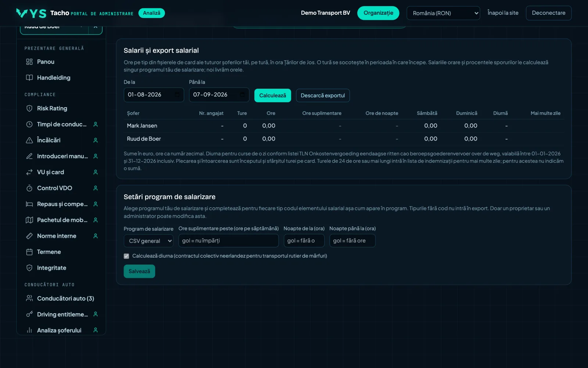Click the Noapte de la (ora) field
The width and height of the screenshot is (588, 368).
[304, 241]
